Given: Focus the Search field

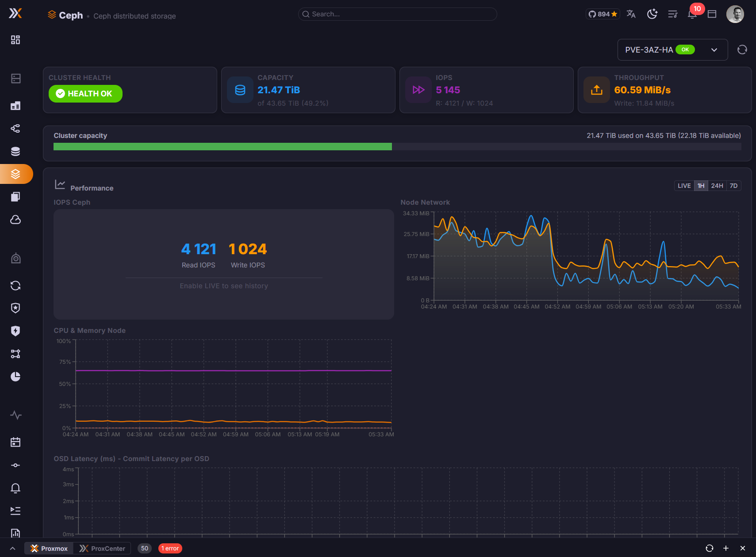Looking at the screenshot, I should [x=397, y=14].
